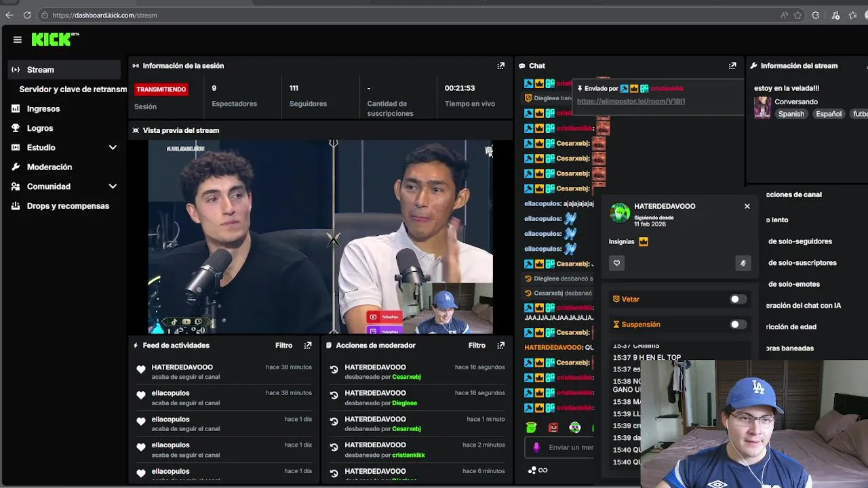The width and height of the screenshot is (868, 488).
Task: Bookmark this page with the star icon
Action: 798,15
